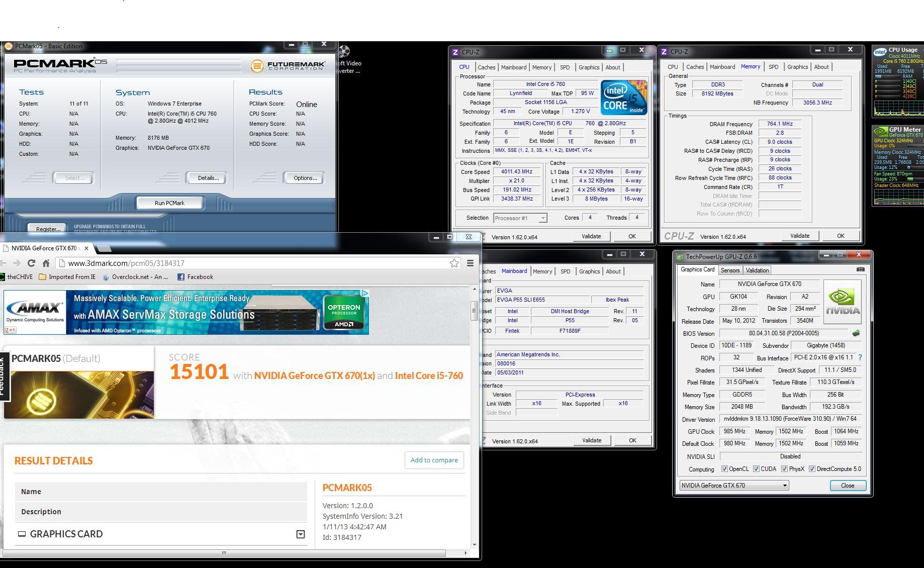Click the GPU Meter gadget NVIDIA icon
The width and height of the screenshot is (924, 568).
click(880, 132)
